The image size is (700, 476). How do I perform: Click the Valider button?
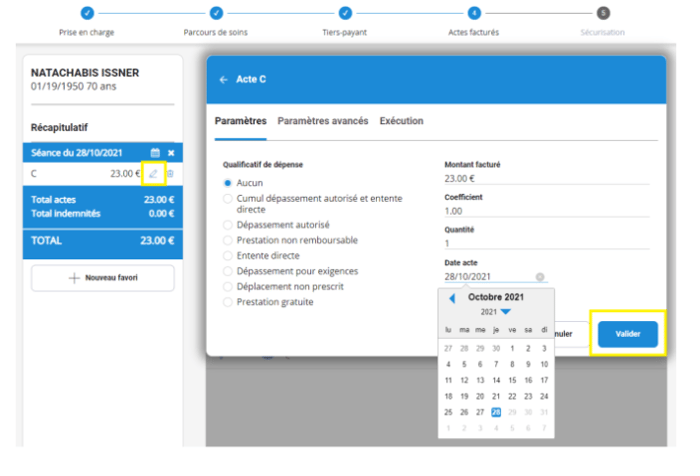627,334
